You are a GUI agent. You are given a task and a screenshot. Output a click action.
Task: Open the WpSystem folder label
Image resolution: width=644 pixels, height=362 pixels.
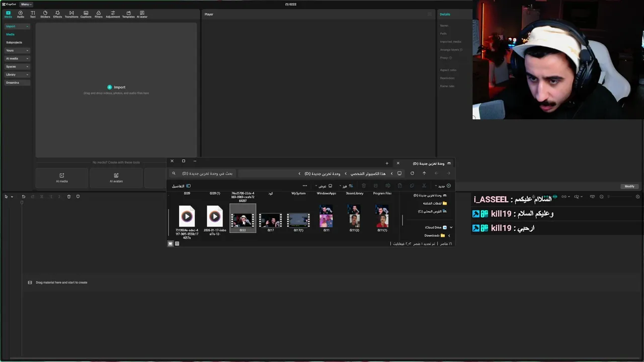298,193
